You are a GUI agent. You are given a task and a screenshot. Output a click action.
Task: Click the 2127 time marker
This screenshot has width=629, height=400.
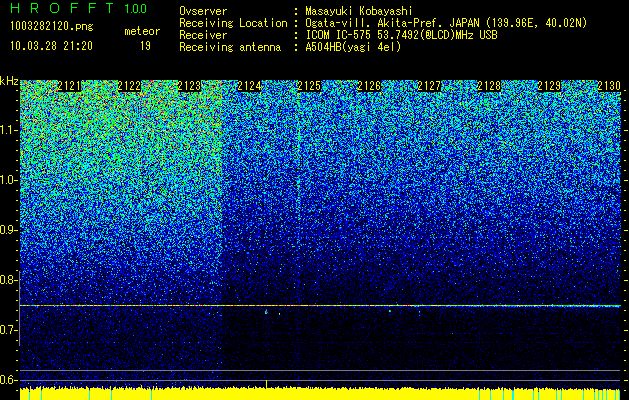tap(429, 86)
